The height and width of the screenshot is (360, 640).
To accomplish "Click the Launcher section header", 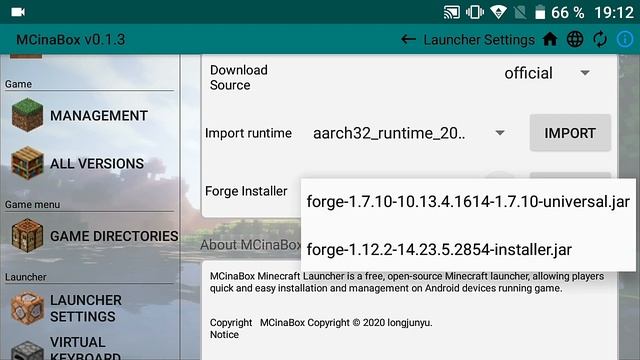I will point(25,277).
